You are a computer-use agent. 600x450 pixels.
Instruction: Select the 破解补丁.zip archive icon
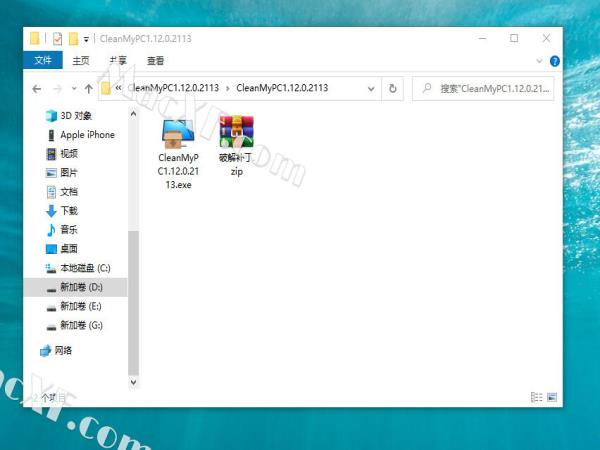tap(236, 132)
